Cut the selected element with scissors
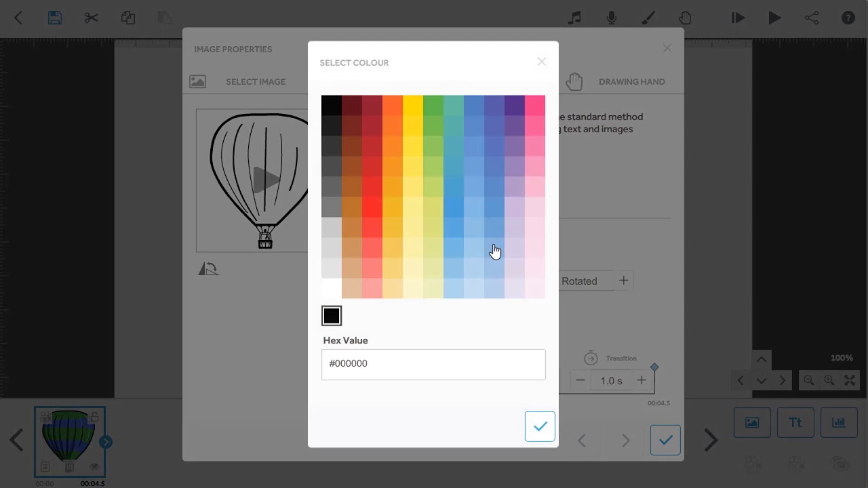Image resolution: width=868 pixels, height=488 pixels. pyautogui.click(x=92, y=18)
